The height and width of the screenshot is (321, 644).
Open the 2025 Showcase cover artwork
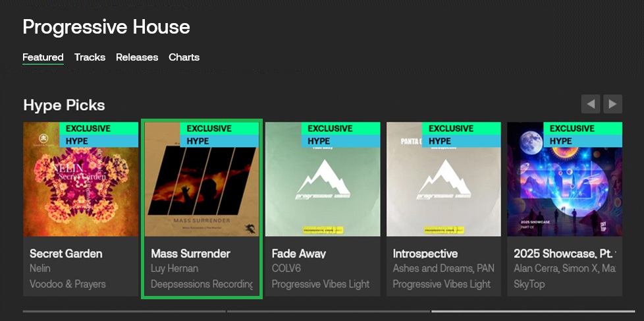click(564, 179)
